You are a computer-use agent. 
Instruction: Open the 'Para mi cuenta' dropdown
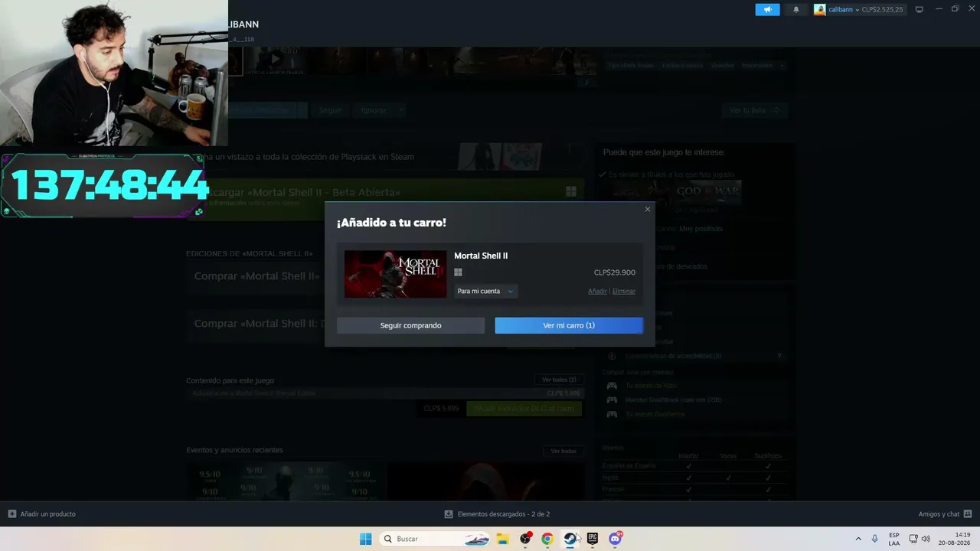point(485,291)
